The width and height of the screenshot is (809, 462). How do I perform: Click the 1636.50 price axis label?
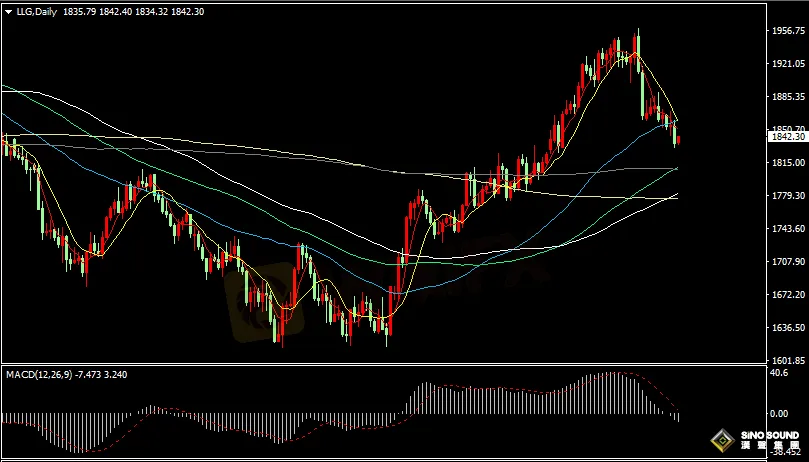coord(789,328)
